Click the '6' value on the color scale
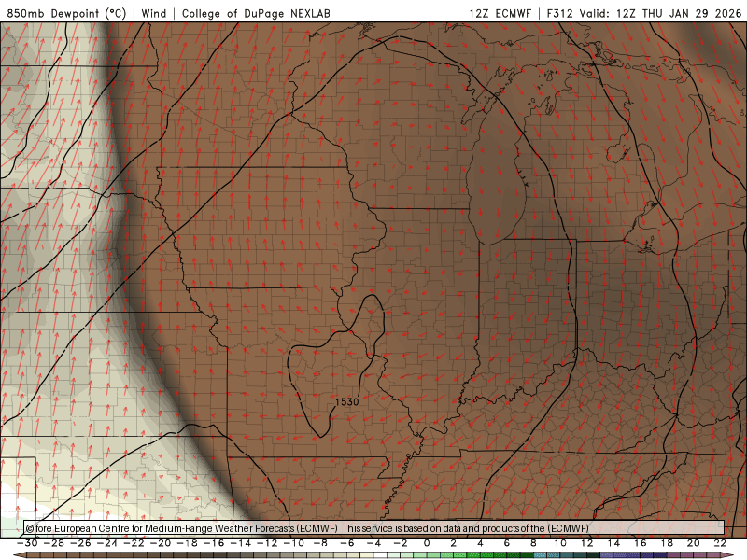This screenshot has height=560, width=747. click(506, 543)
